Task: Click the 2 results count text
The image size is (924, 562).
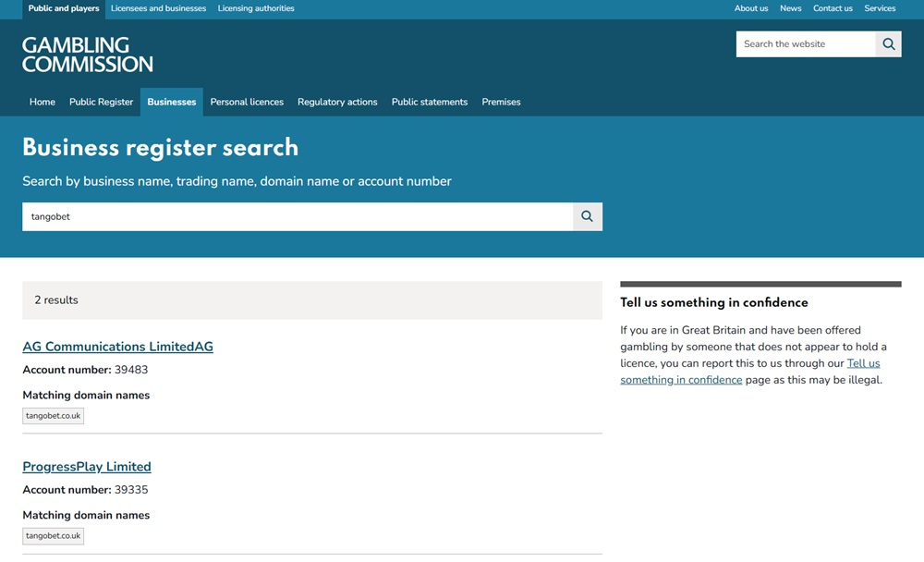Action: pos(56,300)
